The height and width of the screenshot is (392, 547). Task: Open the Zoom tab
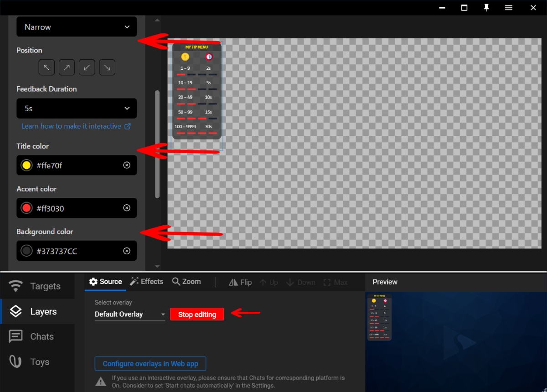[186, 282]
